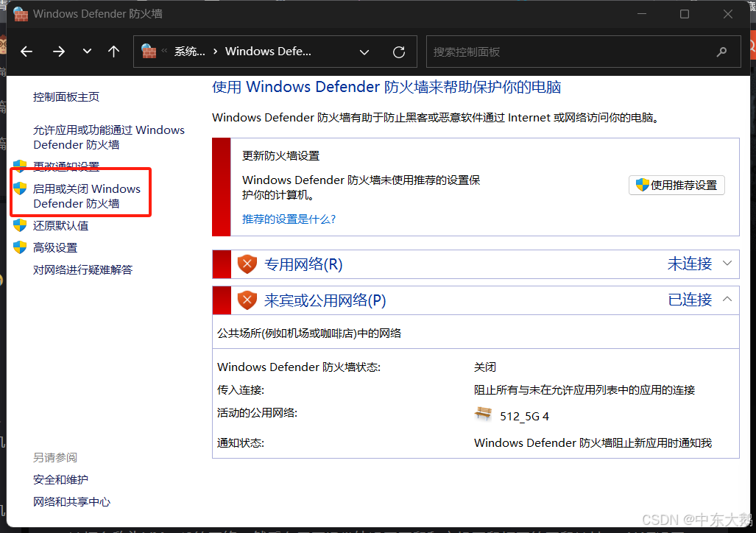Image resolution: width=756 pixels, height=533 pixels.
Task: Open 高级设置 link
Action: click(x=55, y=248)
